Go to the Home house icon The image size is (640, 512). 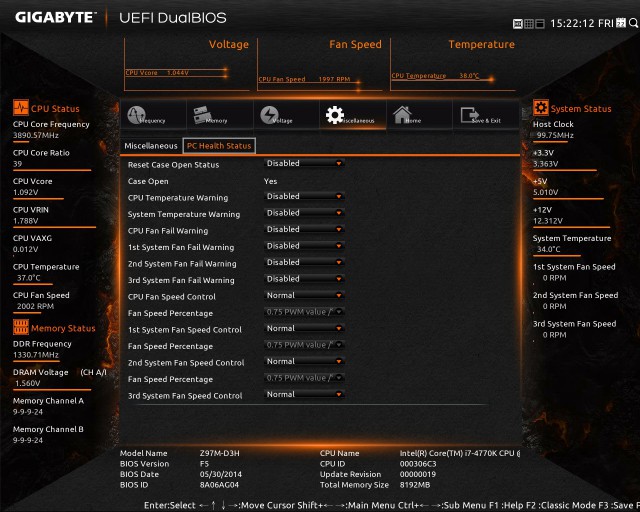(x=402, y=115)
